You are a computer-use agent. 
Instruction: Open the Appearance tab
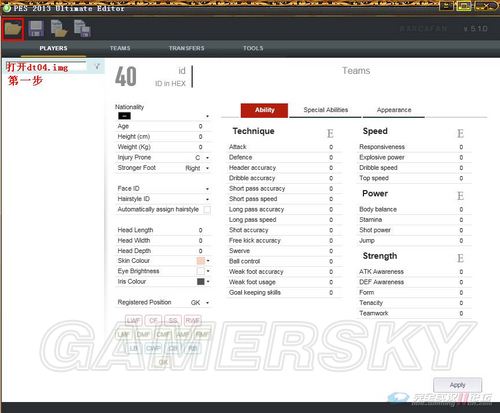pos(394,110)
